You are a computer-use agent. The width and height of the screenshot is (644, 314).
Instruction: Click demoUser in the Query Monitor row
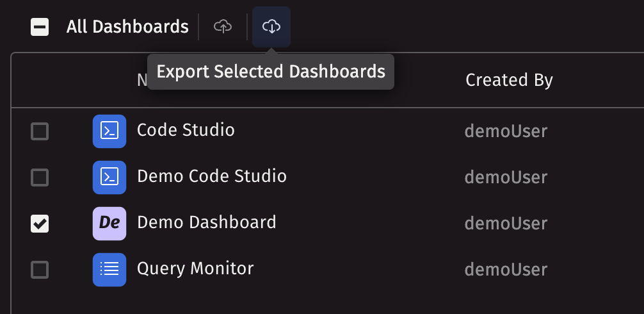click(506, 269)
